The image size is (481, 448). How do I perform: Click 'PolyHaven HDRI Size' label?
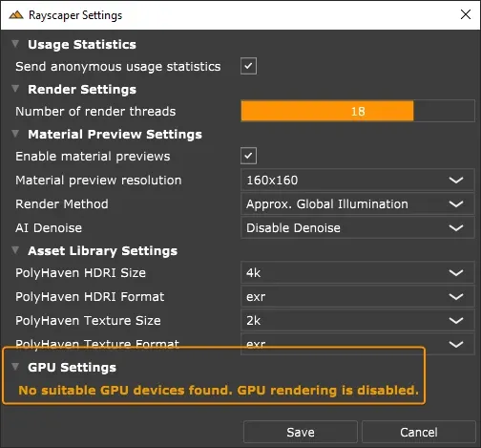pos(80,273)
